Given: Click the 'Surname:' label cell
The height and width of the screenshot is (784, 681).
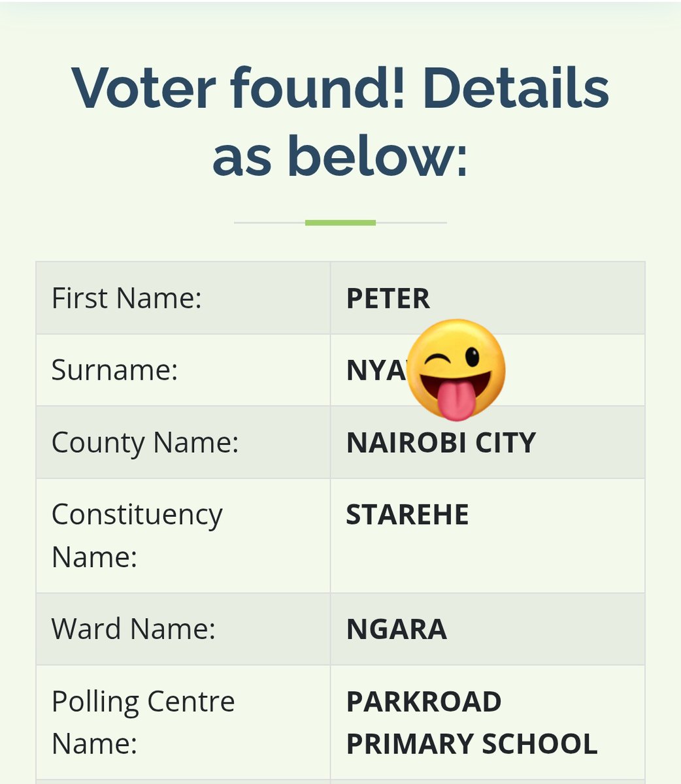Looking at the screenshot, I should point(183,370).
